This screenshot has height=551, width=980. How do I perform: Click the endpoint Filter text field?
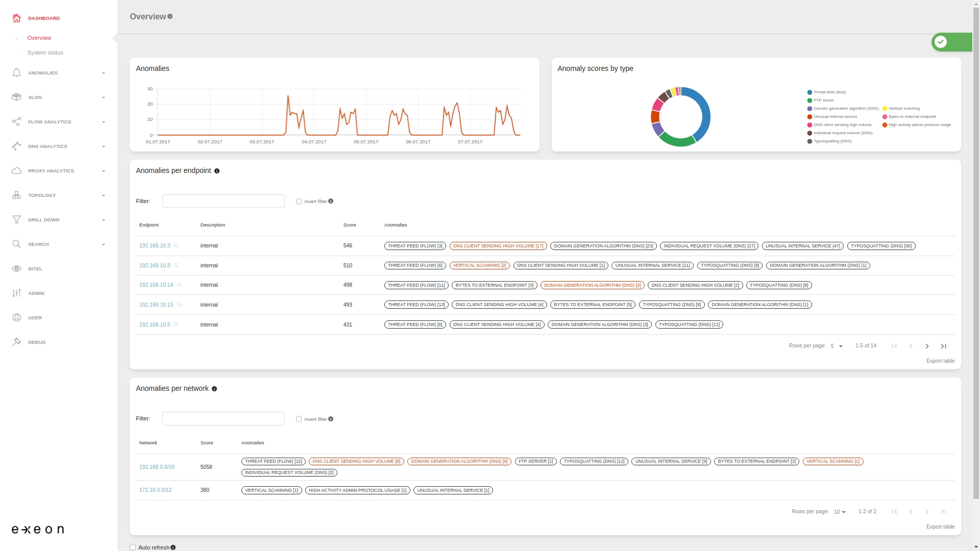click(x=223, y=201)
